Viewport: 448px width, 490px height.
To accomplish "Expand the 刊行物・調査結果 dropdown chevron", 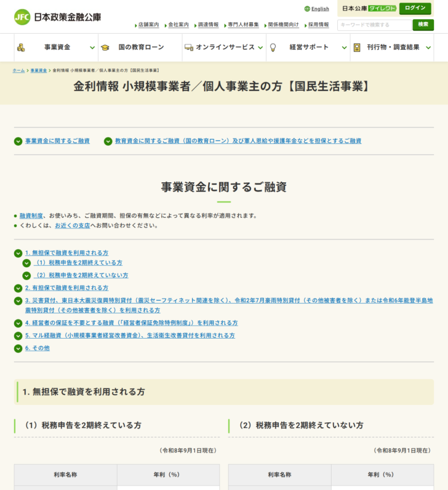I will 428,48.
